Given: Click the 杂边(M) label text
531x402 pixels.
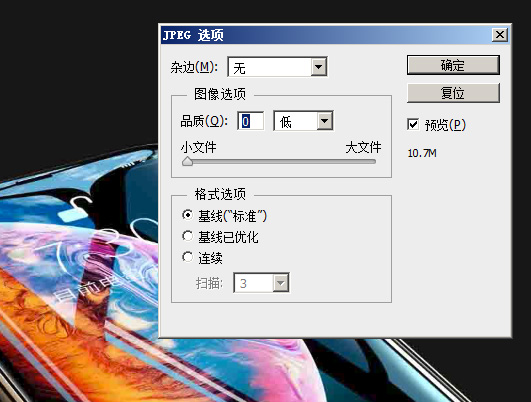Looking at the screenshot, I should [x=194, y=67].
